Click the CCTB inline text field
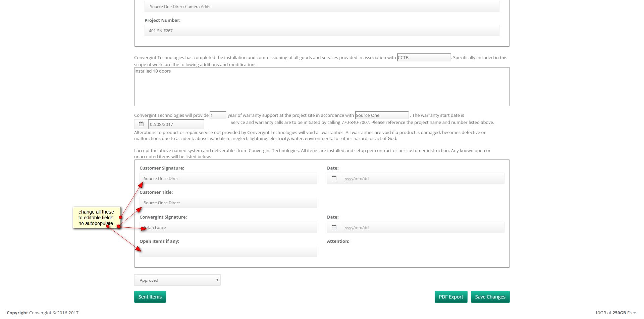644x319 pixels. pyautogui.click(x=424, y=58)
